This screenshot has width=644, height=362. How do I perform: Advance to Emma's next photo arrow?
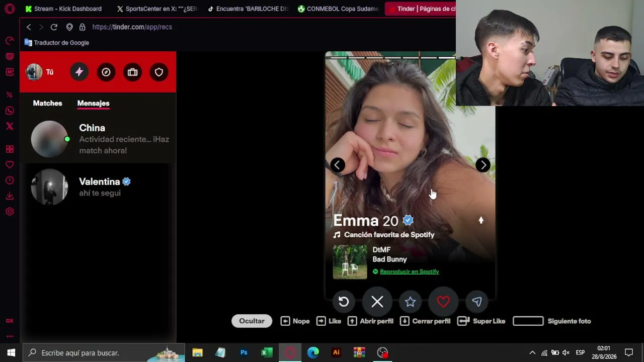pyautogui.click(x=483, y=165)
